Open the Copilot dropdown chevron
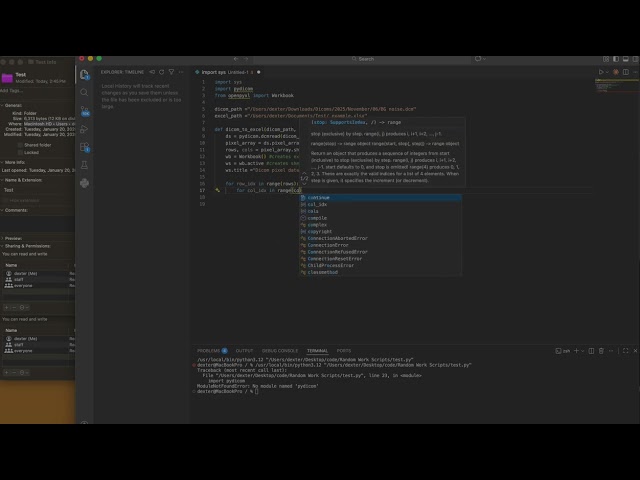Image resolution: width=640 pixels, height=480 pixels. coord(484,59)
